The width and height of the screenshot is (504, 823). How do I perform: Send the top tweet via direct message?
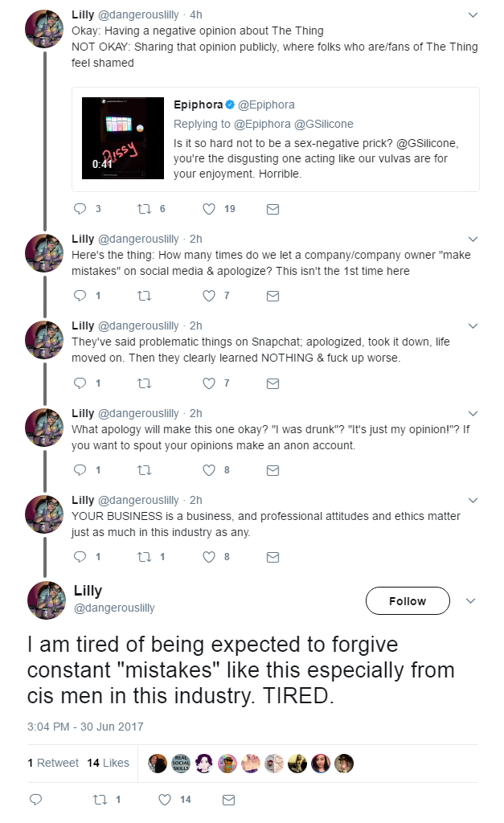click(272, 209)
